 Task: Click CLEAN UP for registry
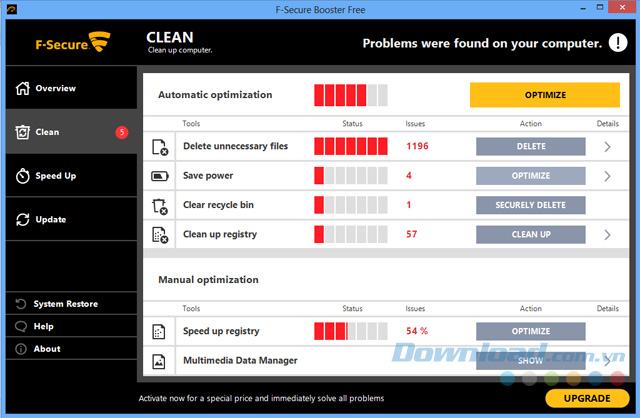(531, 234)
